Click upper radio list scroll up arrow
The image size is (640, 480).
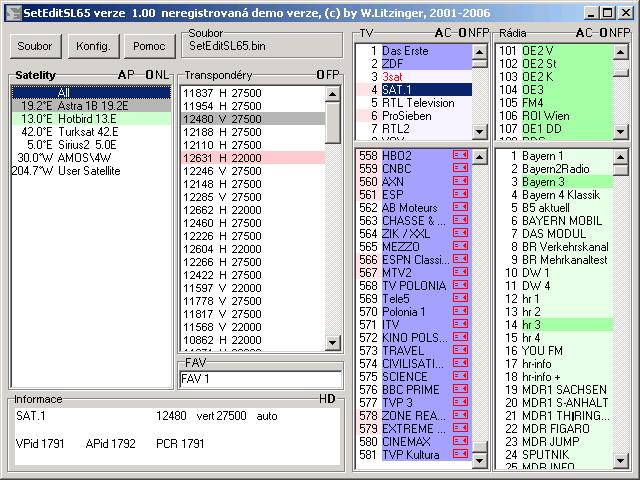[621, 52]
